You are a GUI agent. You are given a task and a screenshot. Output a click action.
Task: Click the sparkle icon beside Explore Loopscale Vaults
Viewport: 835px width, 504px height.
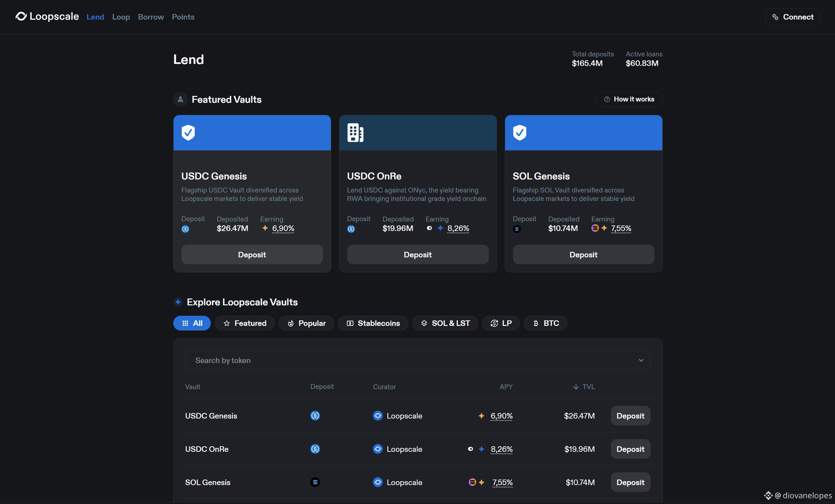point(178,302)
